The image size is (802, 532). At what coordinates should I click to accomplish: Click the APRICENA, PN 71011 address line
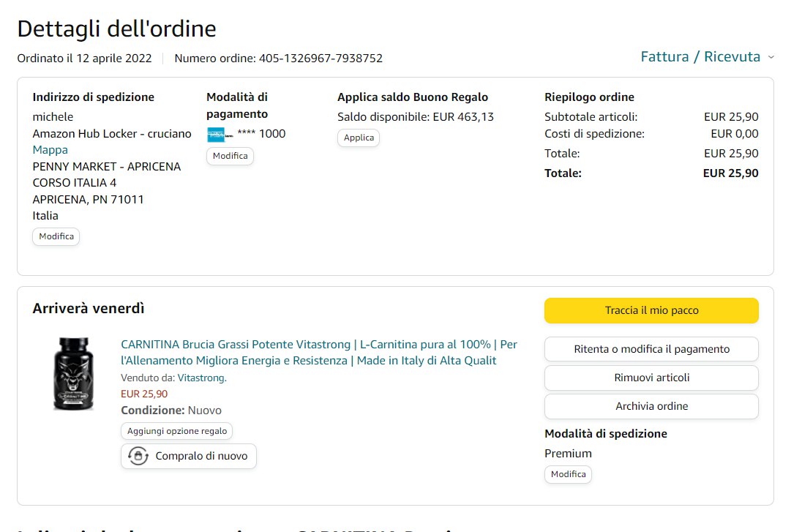point(88,200)
